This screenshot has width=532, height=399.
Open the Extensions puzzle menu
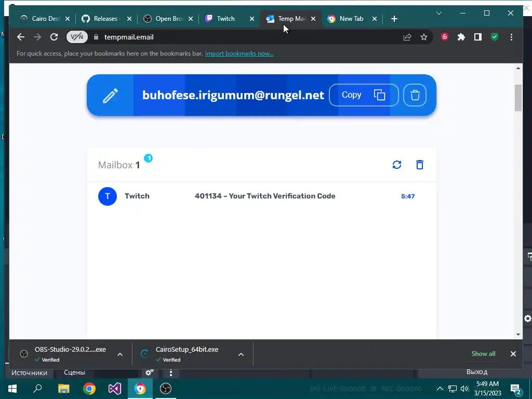click(x=461, y=37)
